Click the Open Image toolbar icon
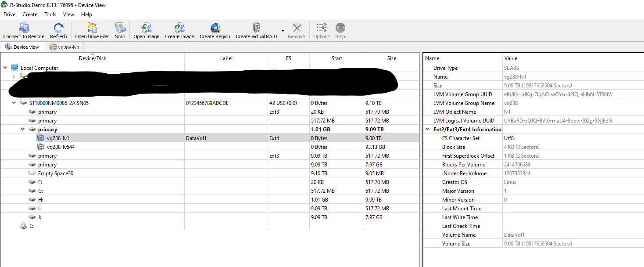Image resolution: width=644 pixels, height=267 pixels. [x=146, y=29]
